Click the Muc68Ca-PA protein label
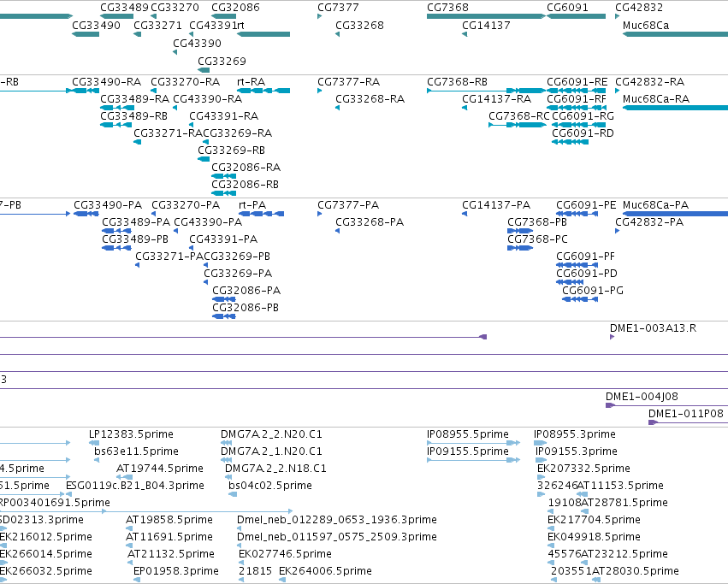This screenshot has height=584, width=728. point(655,204)
